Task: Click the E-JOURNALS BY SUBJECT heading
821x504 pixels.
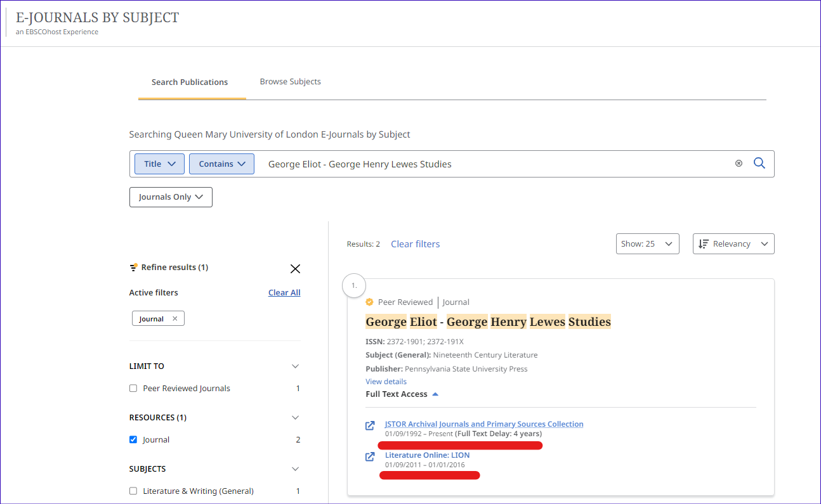Action: 98,18
